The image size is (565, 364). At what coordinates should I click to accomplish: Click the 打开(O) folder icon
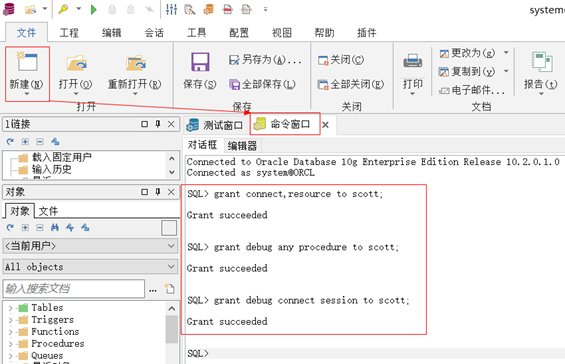(76, 63)
